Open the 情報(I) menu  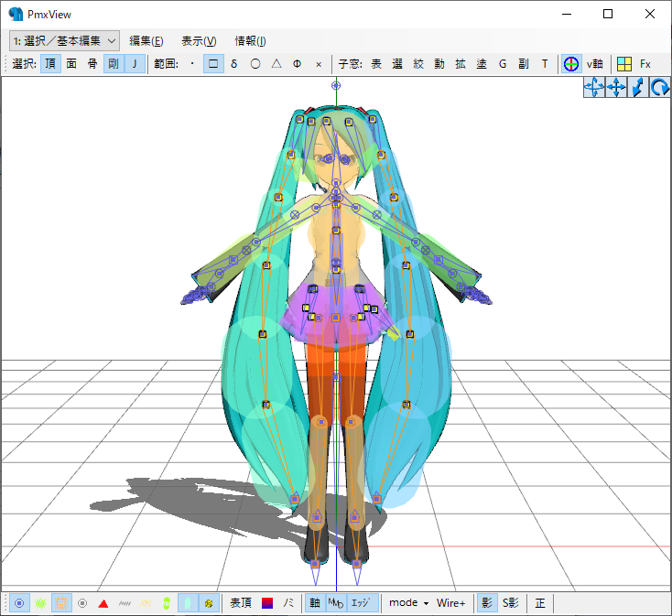pyautogui.click(x=250, y=41)
